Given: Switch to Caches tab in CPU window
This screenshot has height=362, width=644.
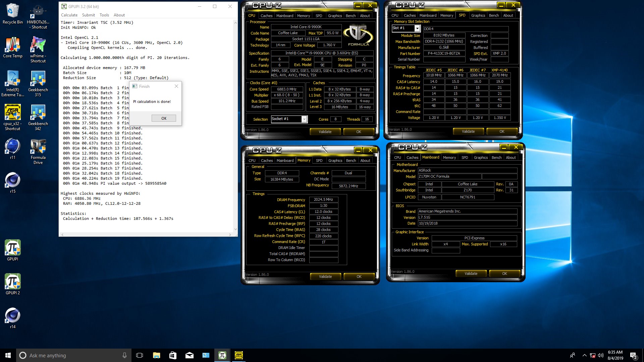Looking at the screenshot, I should point(266,16).
